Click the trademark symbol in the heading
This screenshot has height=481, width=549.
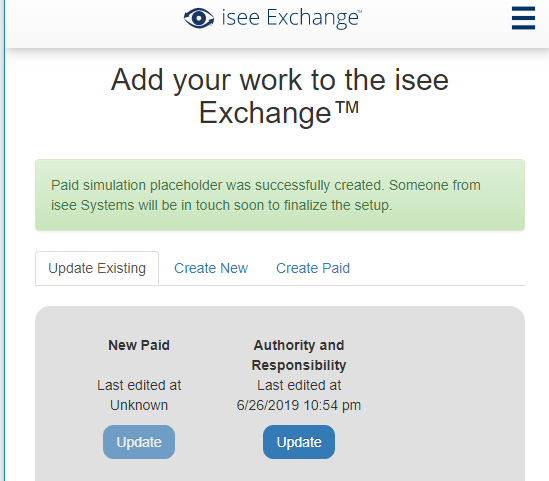(x=347, y=107)
